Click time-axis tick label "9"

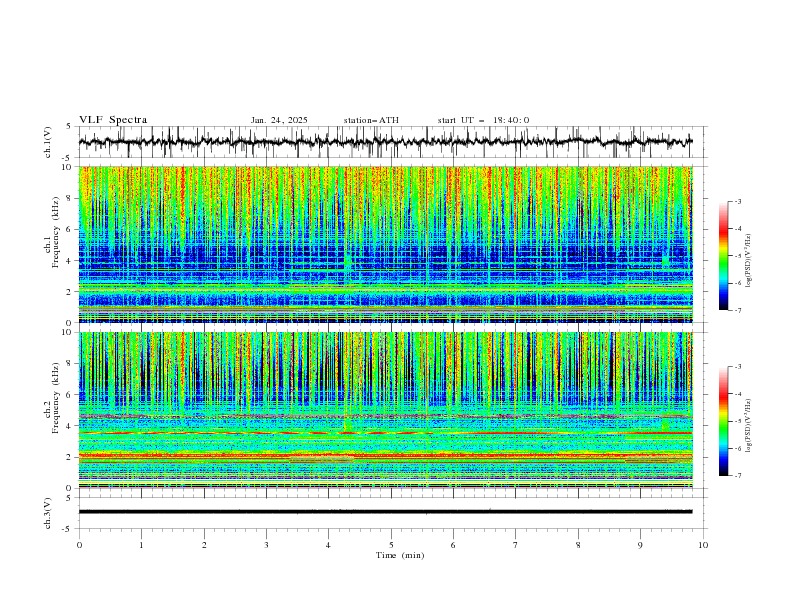(x=640, y=545)
